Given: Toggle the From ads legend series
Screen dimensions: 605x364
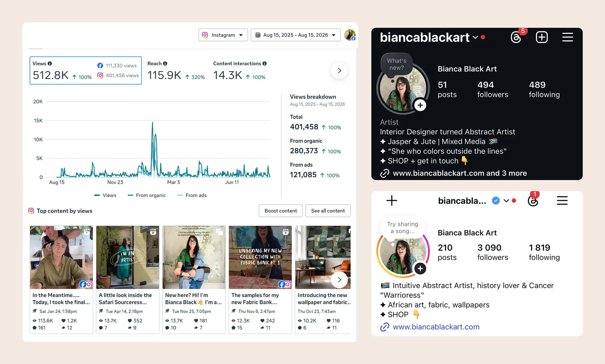Looking at the screenshot, I should pyautogui.click(x=192, y=195).
